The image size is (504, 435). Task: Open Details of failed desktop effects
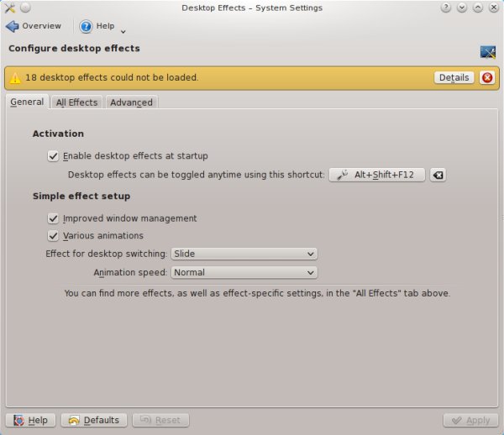[x=454, y=77]
